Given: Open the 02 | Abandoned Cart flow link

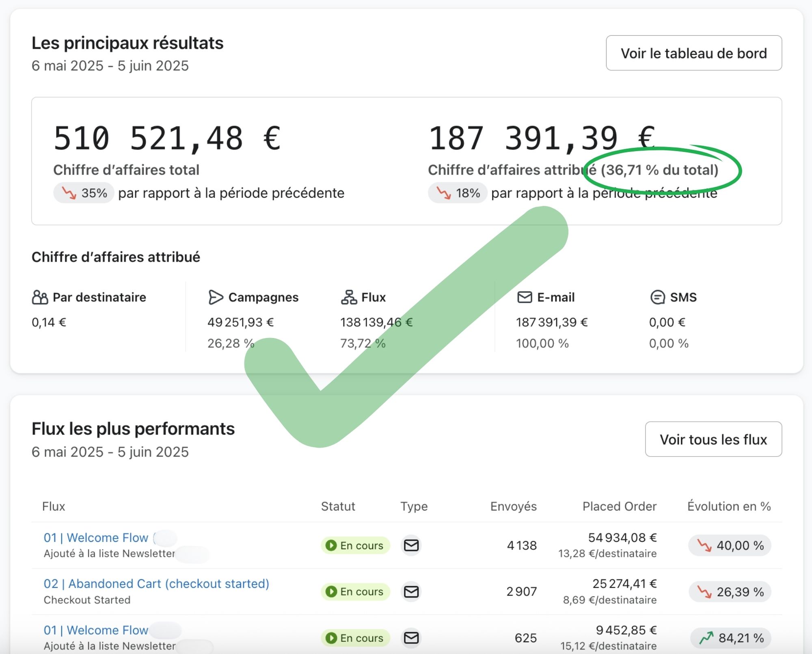Looking at the screenshot, I should pyautogui.click(x=156, y=583).
